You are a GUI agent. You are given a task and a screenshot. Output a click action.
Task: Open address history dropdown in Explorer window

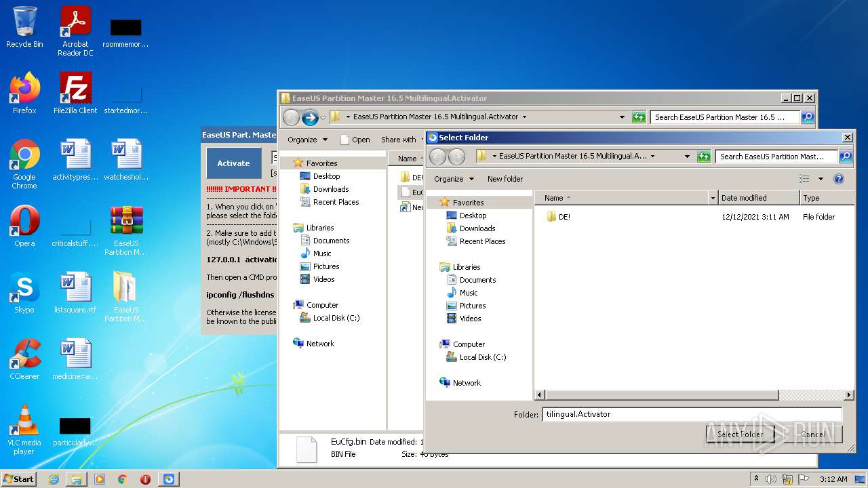[x=622, y=117]
